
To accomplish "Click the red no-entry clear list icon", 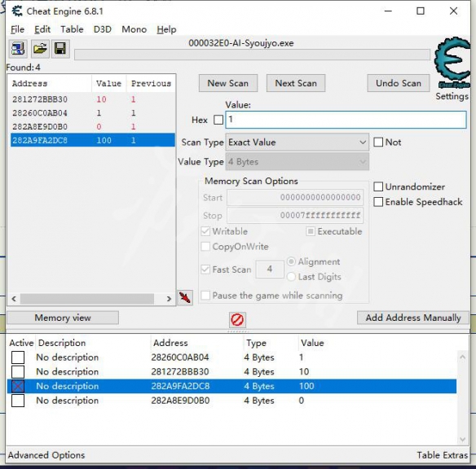I will point(237,320).
